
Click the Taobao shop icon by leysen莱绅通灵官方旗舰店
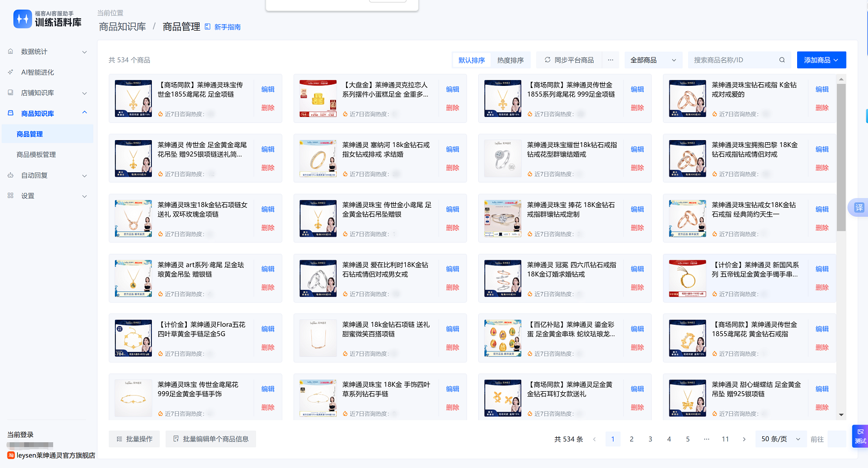pos(11,455)
